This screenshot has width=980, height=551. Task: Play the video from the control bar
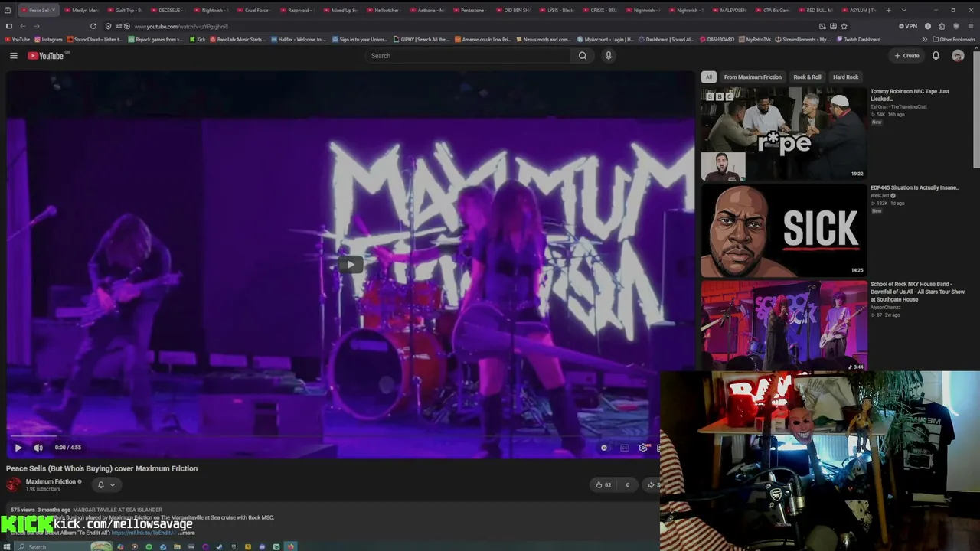pyautogui.click(x=18, y=448)
